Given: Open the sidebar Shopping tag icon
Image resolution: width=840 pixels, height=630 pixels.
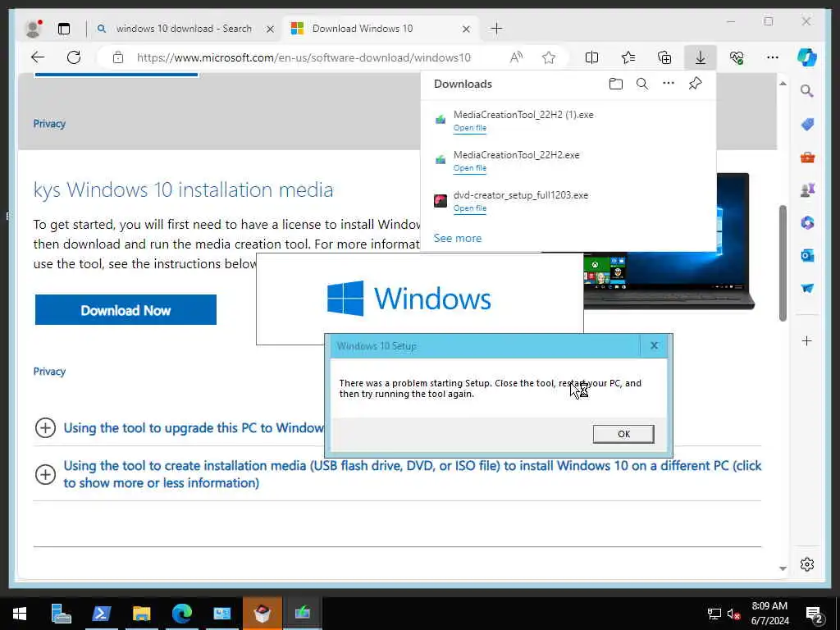Looking at the screenshot, I should click(807, 125).
